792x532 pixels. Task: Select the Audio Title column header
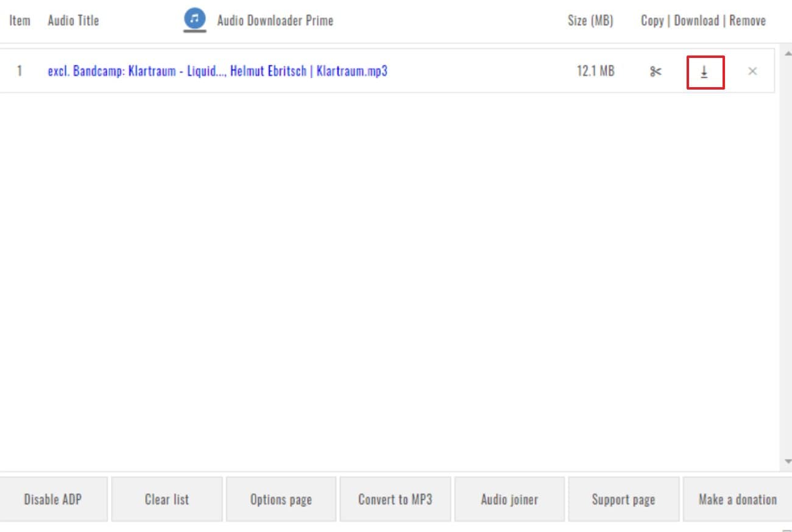pos(73,21)
